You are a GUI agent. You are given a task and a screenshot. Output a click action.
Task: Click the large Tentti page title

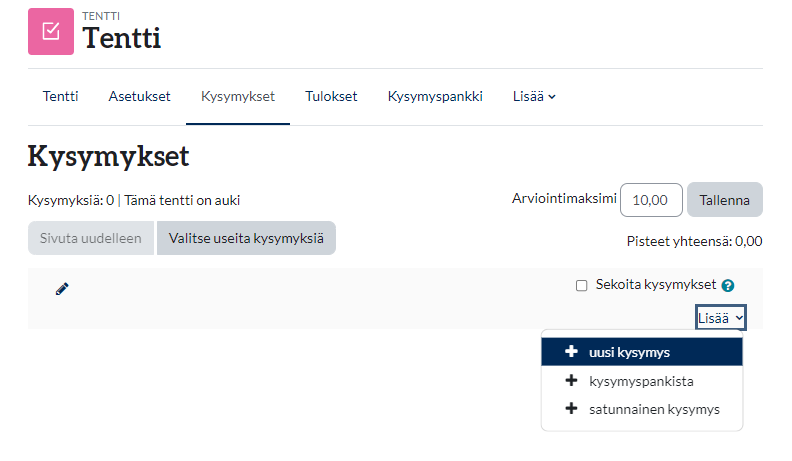pos(121,39)
